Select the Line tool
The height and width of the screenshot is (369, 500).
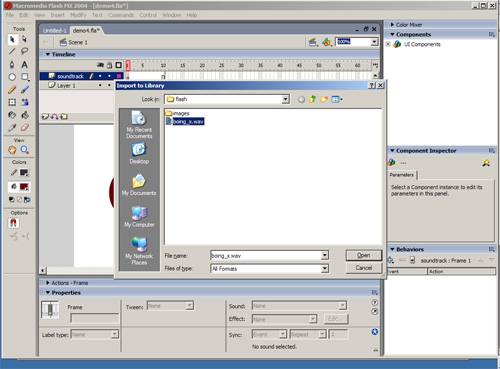12,51
